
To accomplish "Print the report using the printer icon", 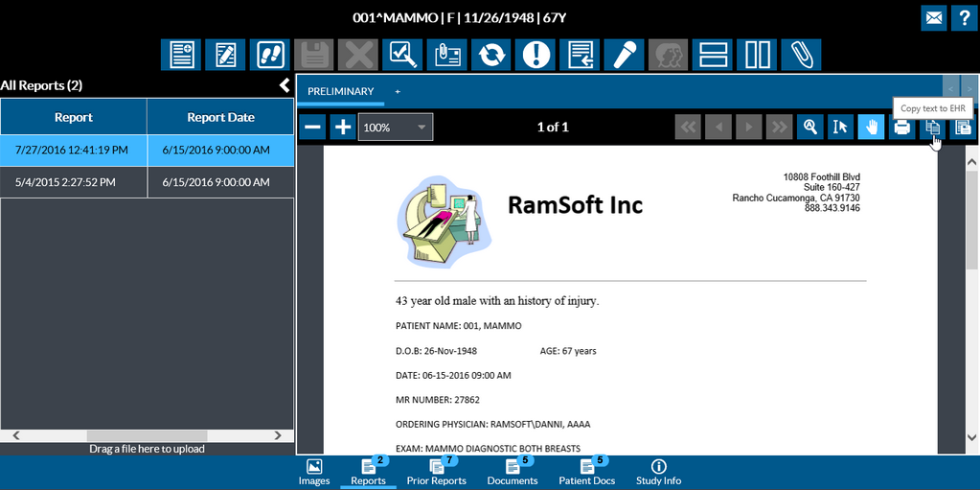I will coord(901,127).
